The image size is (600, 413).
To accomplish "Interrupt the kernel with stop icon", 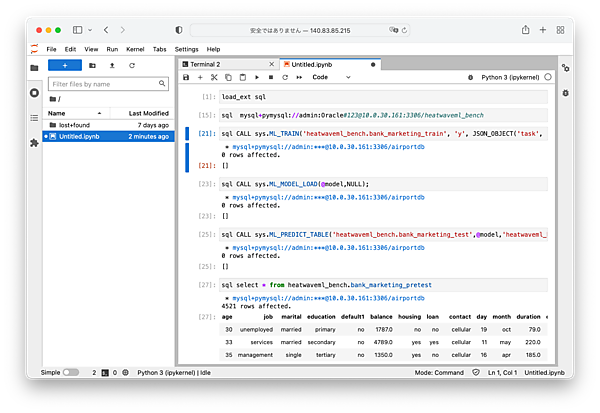I will [270, 77].
